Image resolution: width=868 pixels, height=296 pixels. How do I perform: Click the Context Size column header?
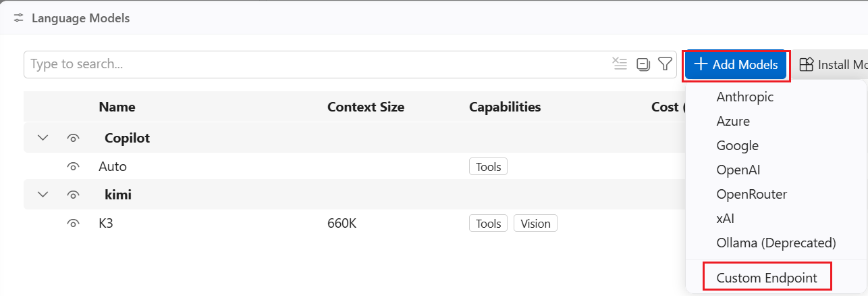tap(366, 107)
